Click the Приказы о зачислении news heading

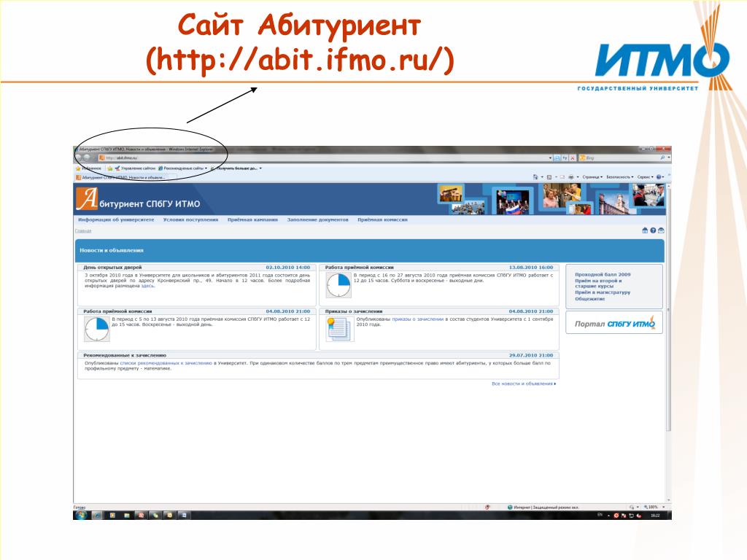pyautogui.click(x=354, y=311)
